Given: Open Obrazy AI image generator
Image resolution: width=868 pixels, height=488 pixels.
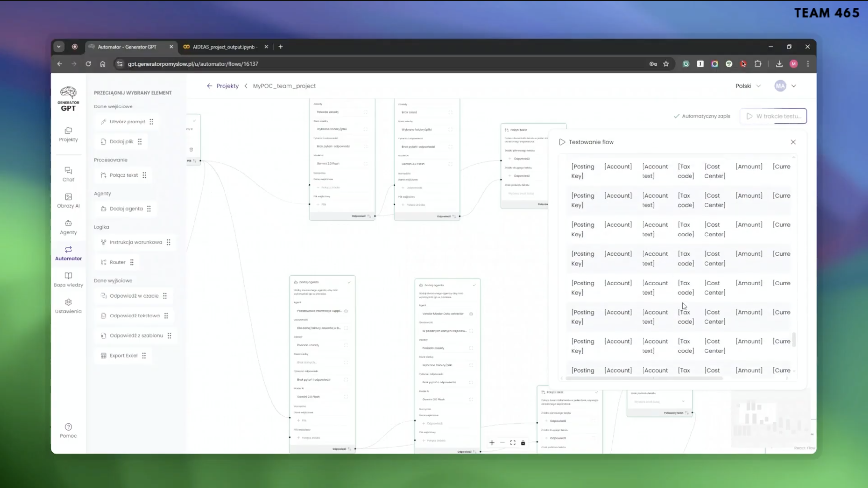Looking at the screenshot, I should (x=68, y=200).
